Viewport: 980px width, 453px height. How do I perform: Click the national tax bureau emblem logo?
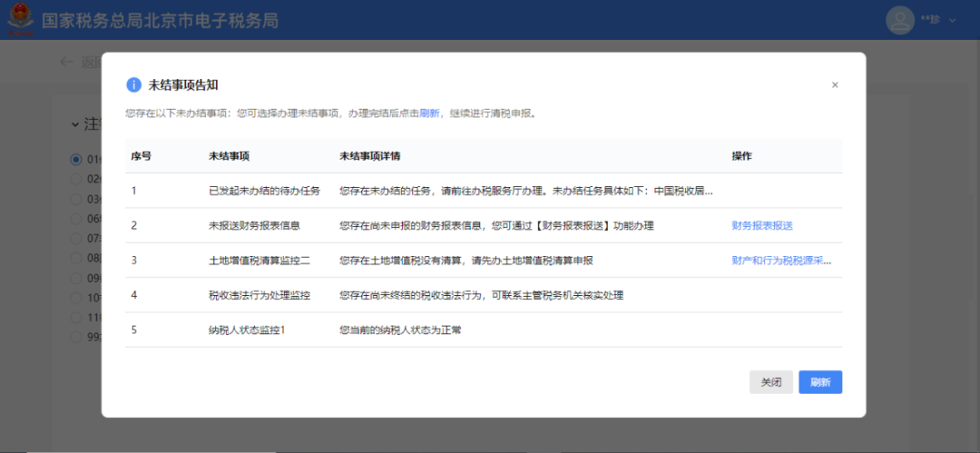[19, 20]
